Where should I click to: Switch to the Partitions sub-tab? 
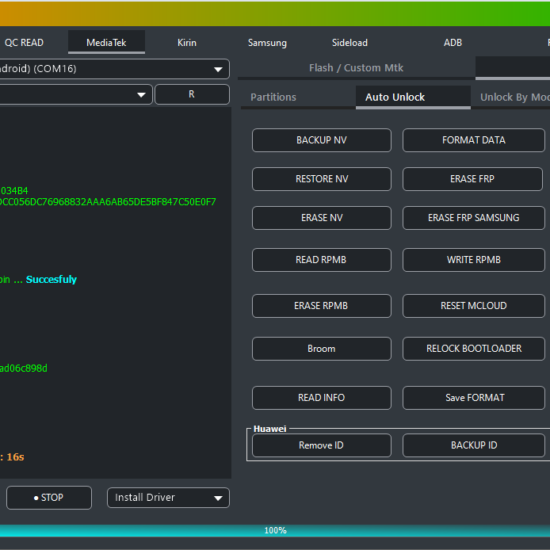(273, 97)
